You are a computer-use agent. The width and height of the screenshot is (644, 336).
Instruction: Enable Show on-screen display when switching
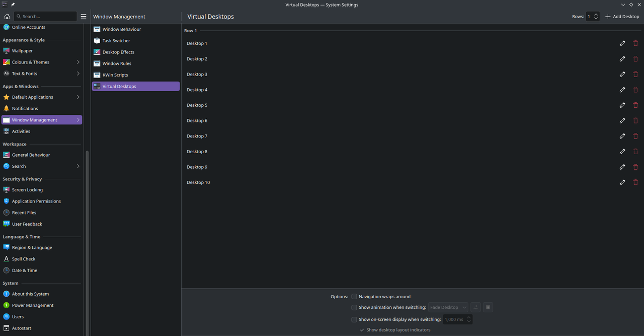(354, 319)
